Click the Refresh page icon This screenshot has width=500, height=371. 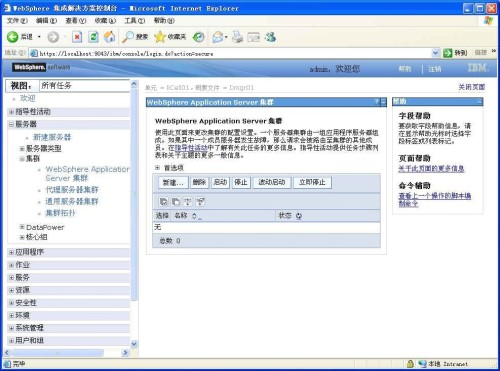coord(93,37)
